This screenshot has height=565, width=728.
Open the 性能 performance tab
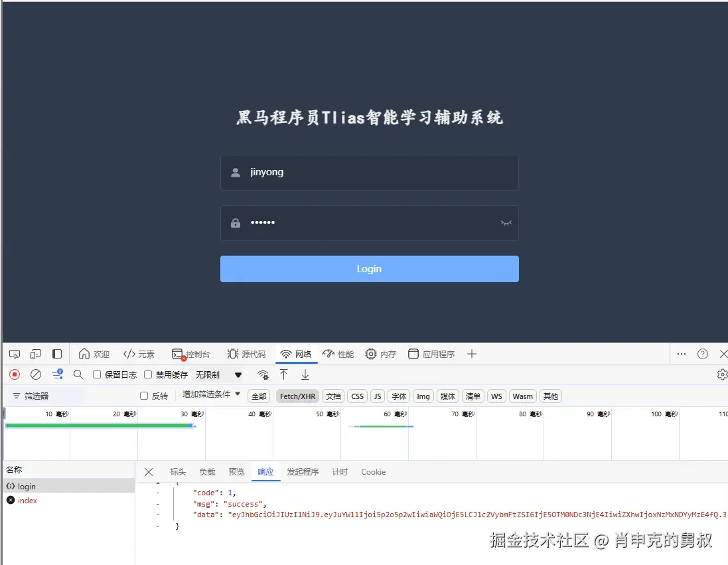[x=338, y=354]
